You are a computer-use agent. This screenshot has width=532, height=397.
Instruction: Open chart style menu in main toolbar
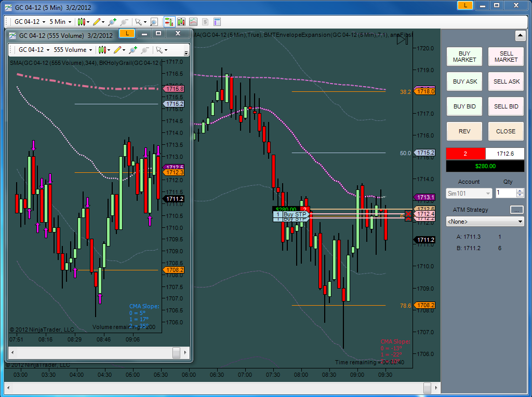tap(83, 22)
